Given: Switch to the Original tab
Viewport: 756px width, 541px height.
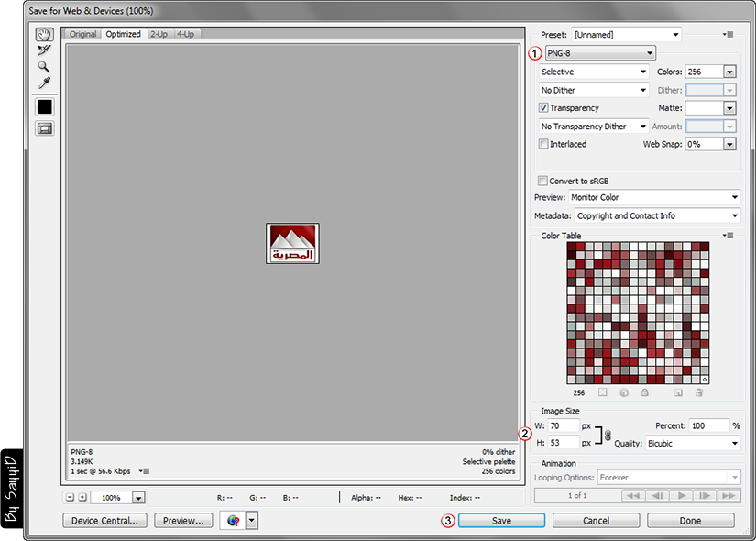Looking at the screenshot, I should point(82,34).
